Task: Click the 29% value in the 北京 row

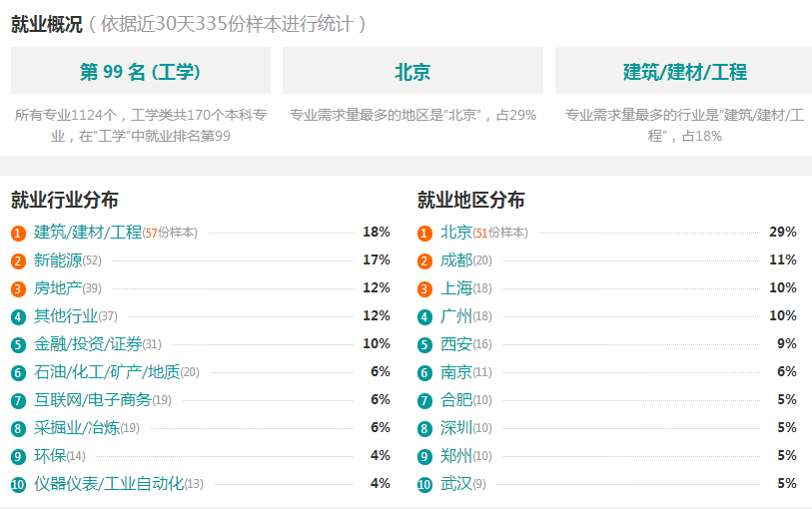Action: [x=782, y=232]
